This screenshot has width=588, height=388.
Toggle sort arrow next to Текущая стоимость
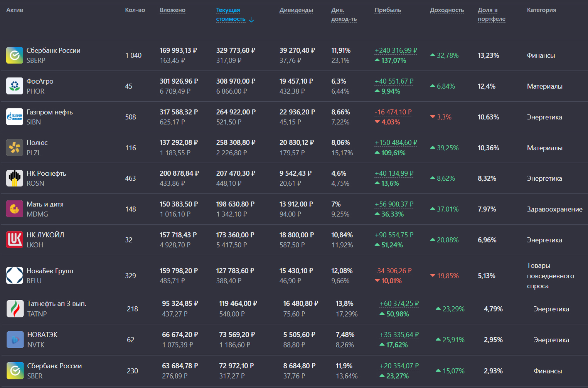pos(251,20)
